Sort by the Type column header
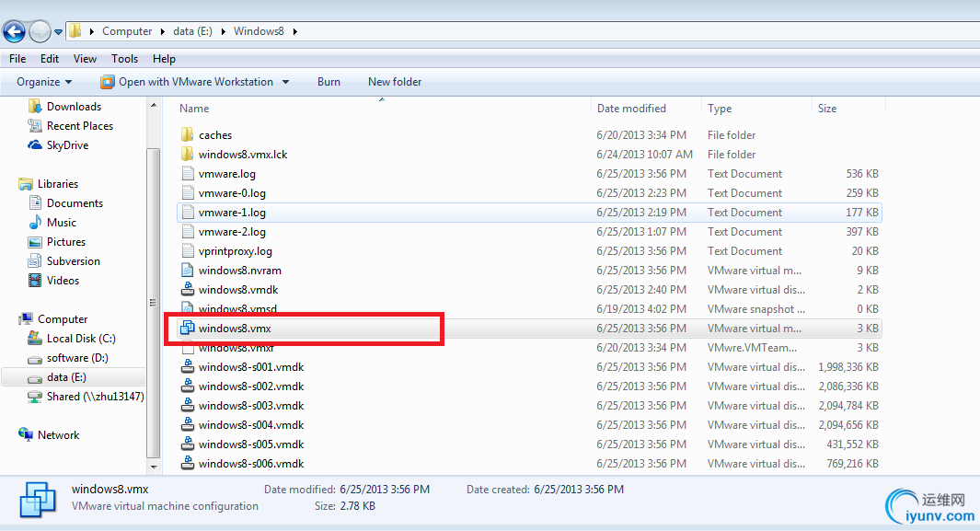Image resolution: width=980 pixels, height=531 pixels. pyautogui.click(x=720, y=109)
